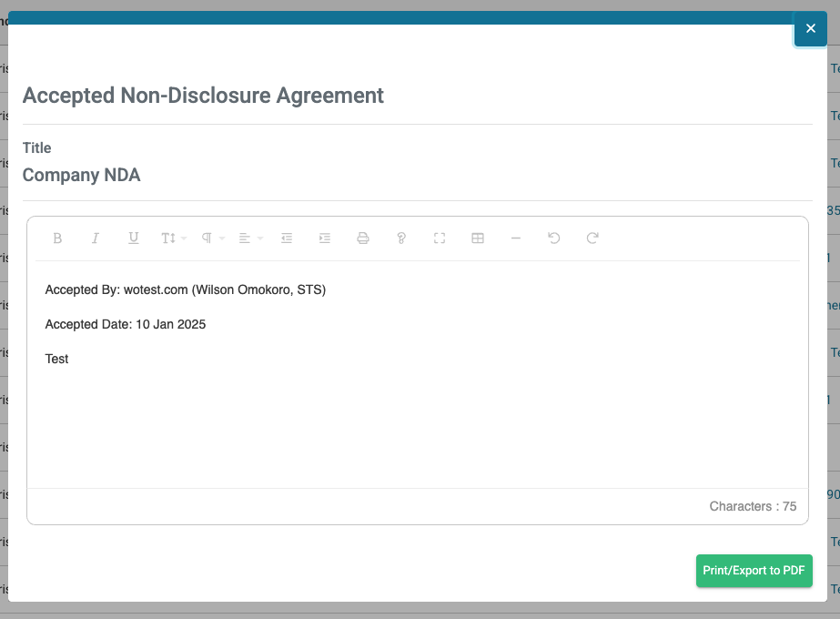Click the Company NDA title field
840x619 pixels.
pos(81,175)
